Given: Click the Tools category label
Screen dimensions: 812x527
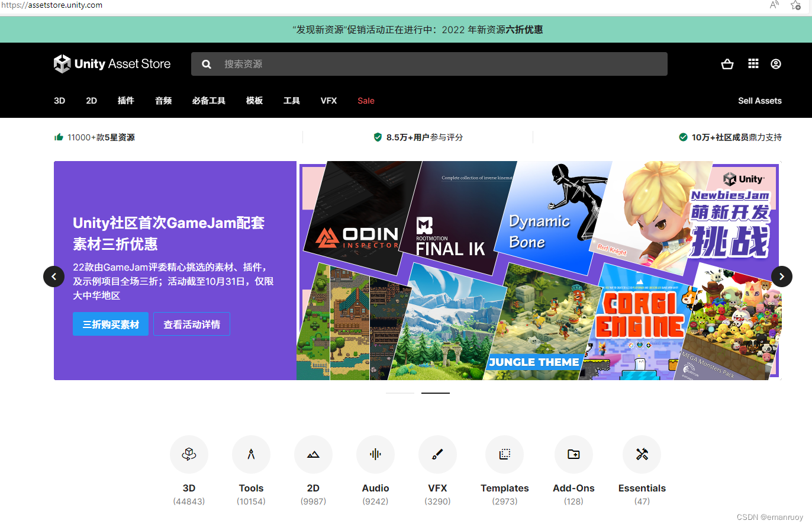Looking at the screenshot, I should point(251,489).
